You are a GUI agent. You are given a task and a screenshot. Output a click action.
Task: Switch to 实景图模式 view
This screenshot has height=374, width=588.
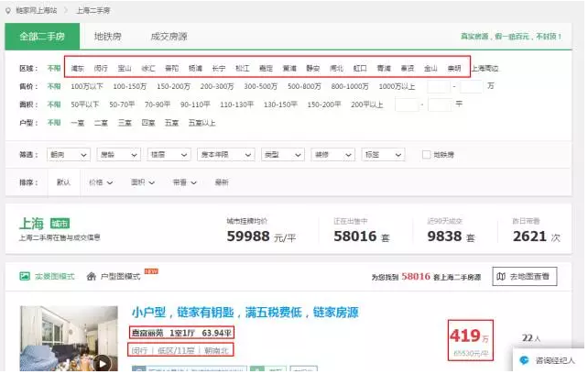pyautogui.click(x=47, y=276)
